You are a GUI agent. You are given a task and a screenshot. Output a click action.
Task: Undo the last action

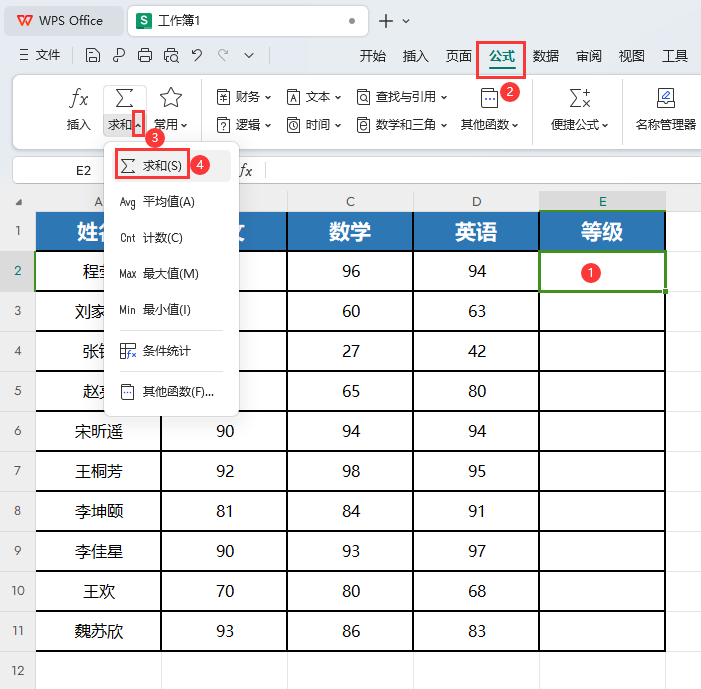click(x=197, y=55)
